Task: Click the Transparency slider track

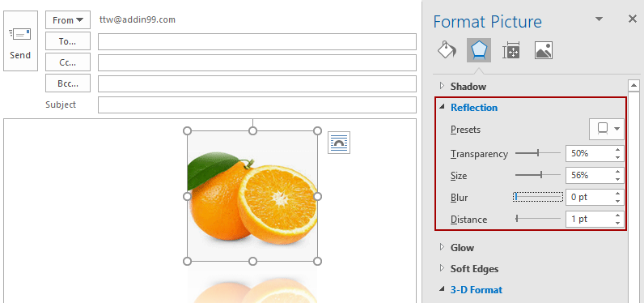Action: [538, 153]
